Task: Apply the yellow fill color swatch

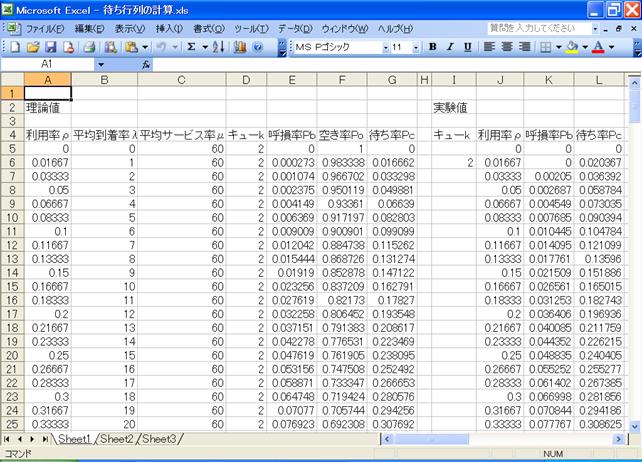Action: [x=571, y=47]
